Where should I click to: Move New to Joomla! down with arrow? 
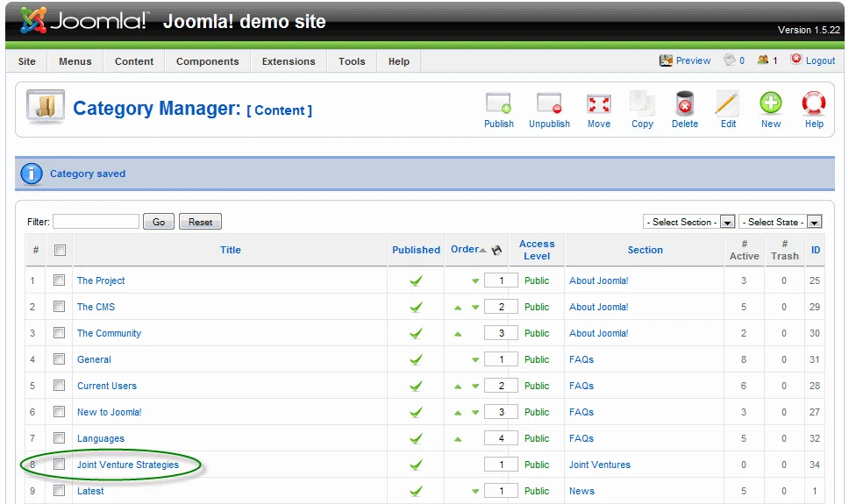tap(474, 413)
